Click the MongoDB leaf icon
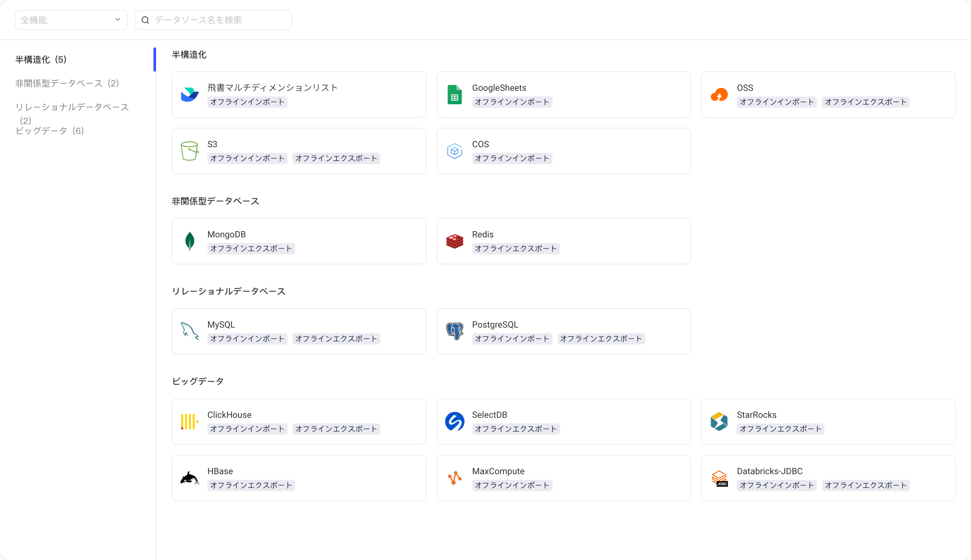The width and height of the screenshot is (971, 560). [x=190, y=241]
